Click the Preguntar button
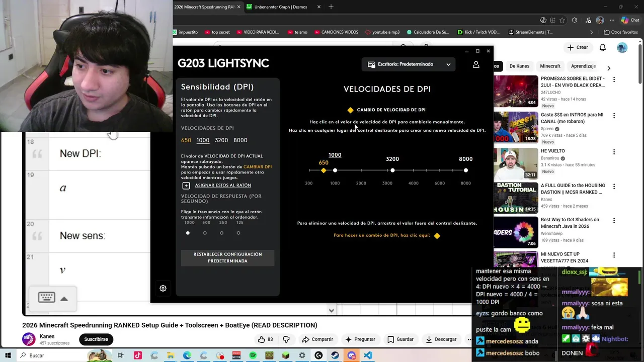This screenshot has height=362, width=644. pos(361,339)
